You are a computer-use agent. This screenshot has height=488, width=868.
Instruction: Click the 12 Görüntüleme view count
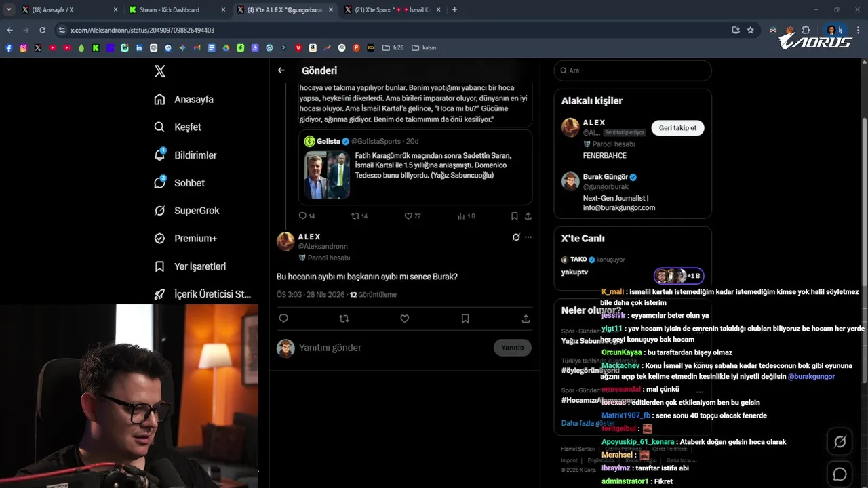[373, 295]
